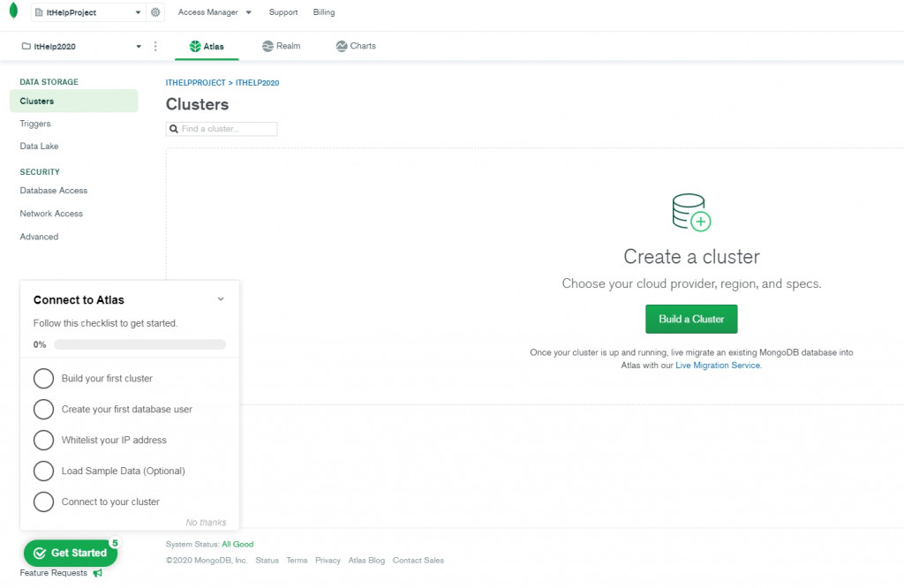Expand the Access Manager dropdown
Screen dimensions: 904x588
coord(215,12)
